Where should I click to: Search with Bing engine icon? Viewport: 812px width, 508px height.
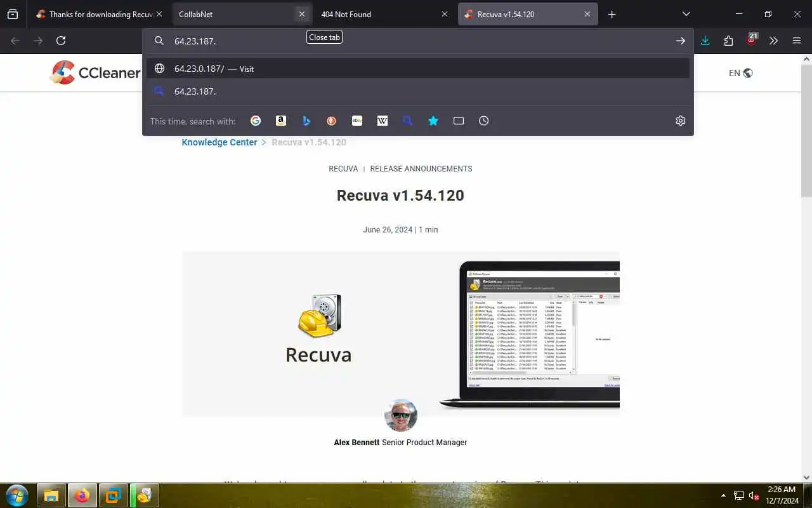(306, 121)
